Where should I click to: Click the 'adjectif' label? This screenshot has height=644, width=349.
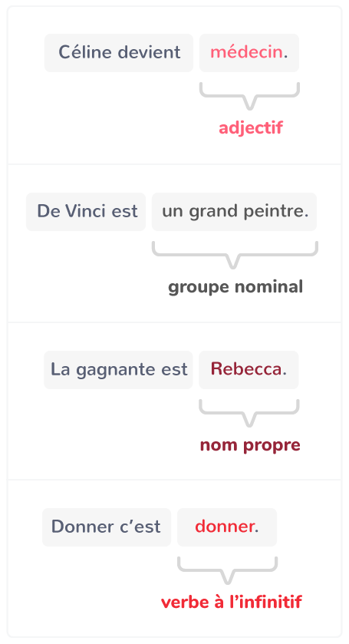(x=251, y=128)
